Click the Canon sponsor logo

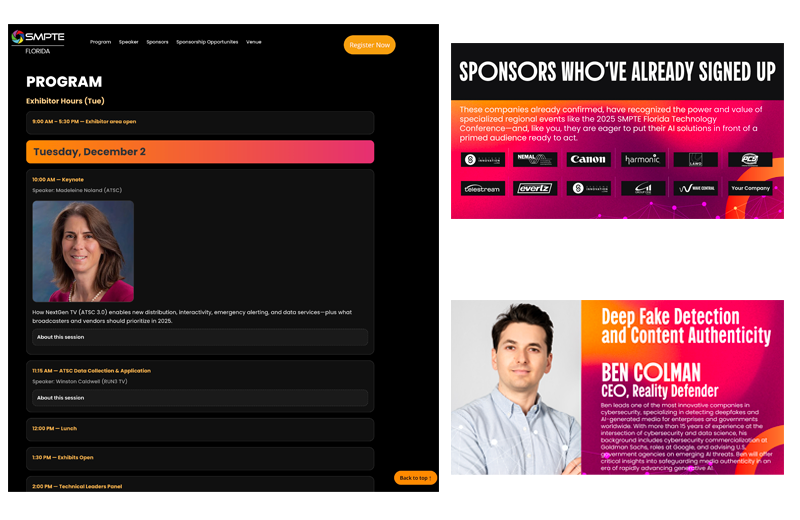coord(588,159)
